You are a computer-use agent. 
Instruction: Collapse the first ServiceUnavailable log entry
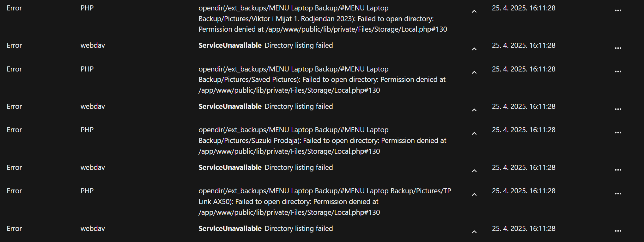tap(474, 49)
